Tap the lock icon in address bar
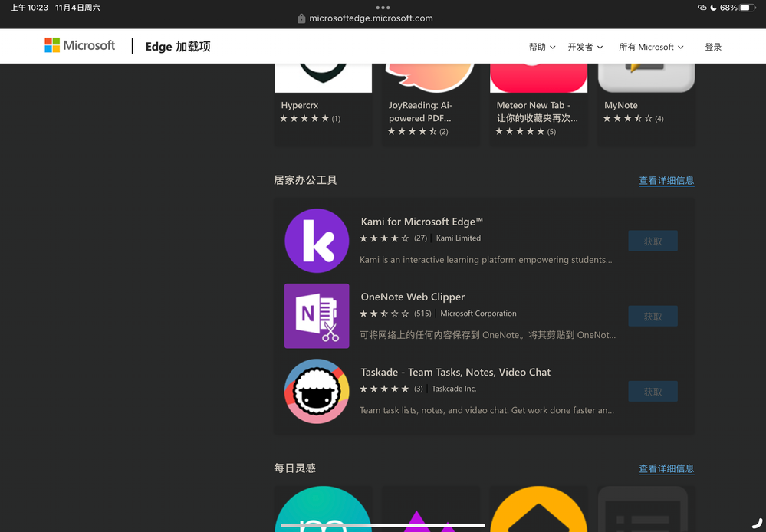This screenshot has height=532, width=766. (x=301, y=18)
